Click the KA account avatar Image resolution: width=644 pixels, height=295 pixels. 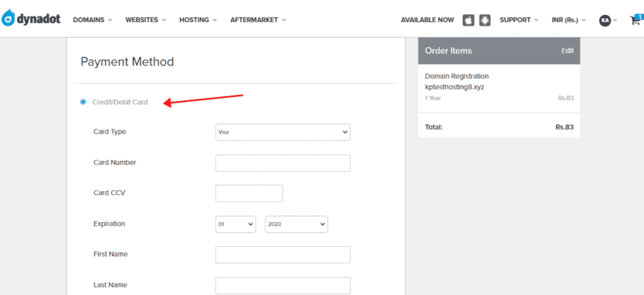pyautogui.click(x=605, y=20)
